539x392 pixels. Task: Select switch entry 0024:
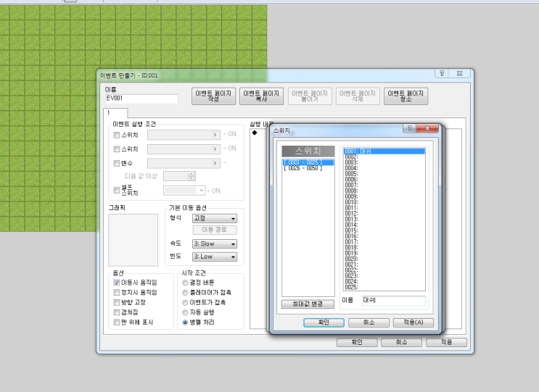(x=384, y=281)
